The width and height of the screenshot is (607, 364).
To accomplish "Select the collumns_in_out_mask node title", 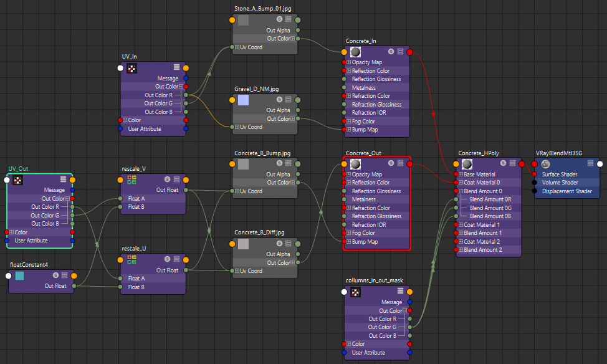I will point(375,280).
